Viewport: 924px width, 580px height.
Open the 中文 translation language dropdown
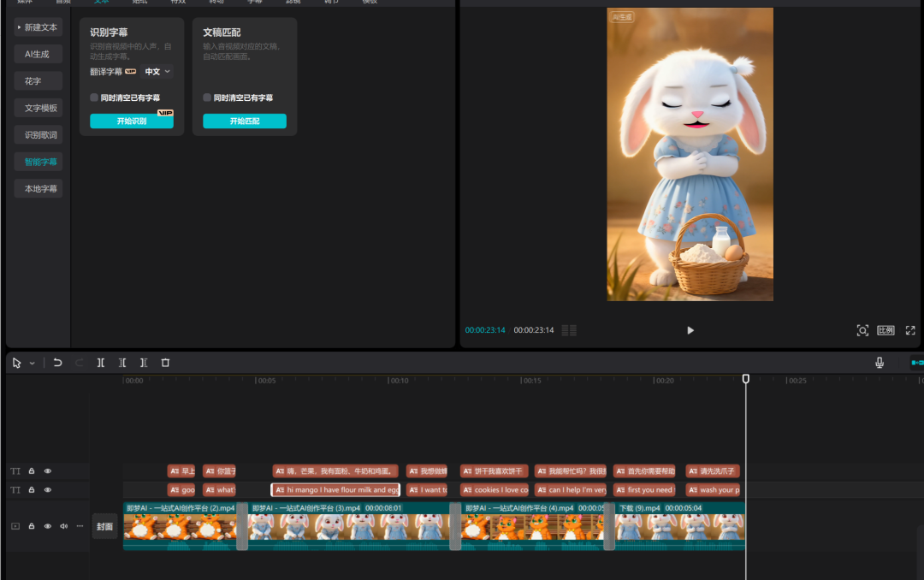157,72
